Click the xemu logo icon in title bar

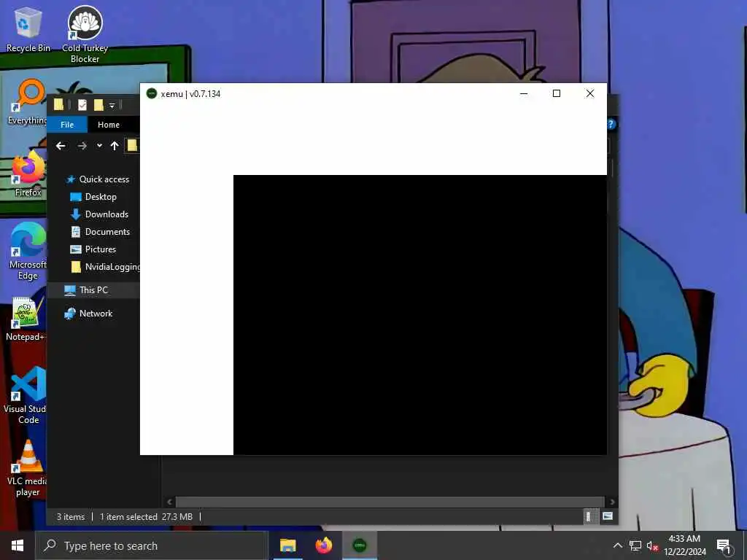click(152, 93)
